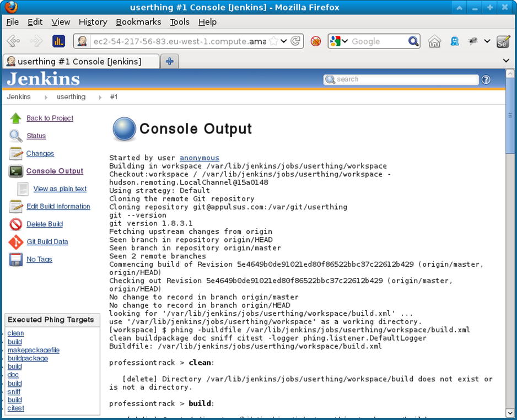Open the search engine selector dropdown
Image resolution: width=517 pixels, height=420 pixels.
click(x=345, y=41)
